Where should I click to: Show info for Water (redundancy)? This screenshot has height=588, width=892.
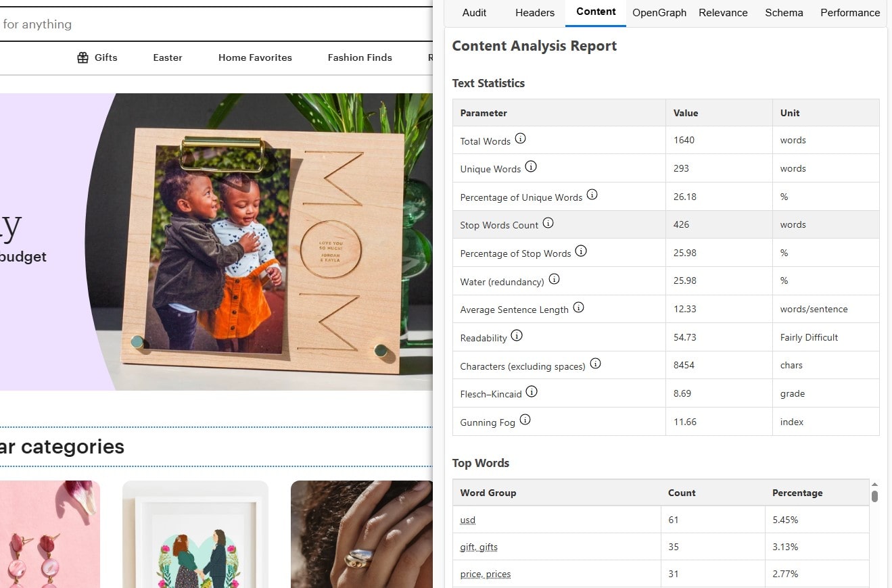(x=554, y=279)
